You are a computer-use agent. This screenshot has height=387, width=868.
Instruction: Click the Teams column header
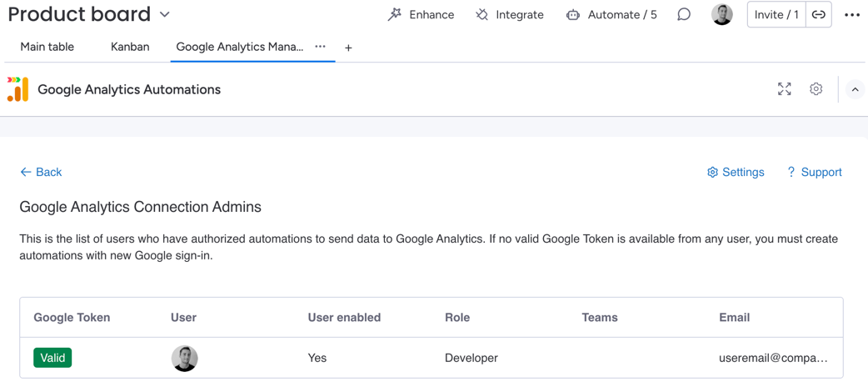click(600, 318)
